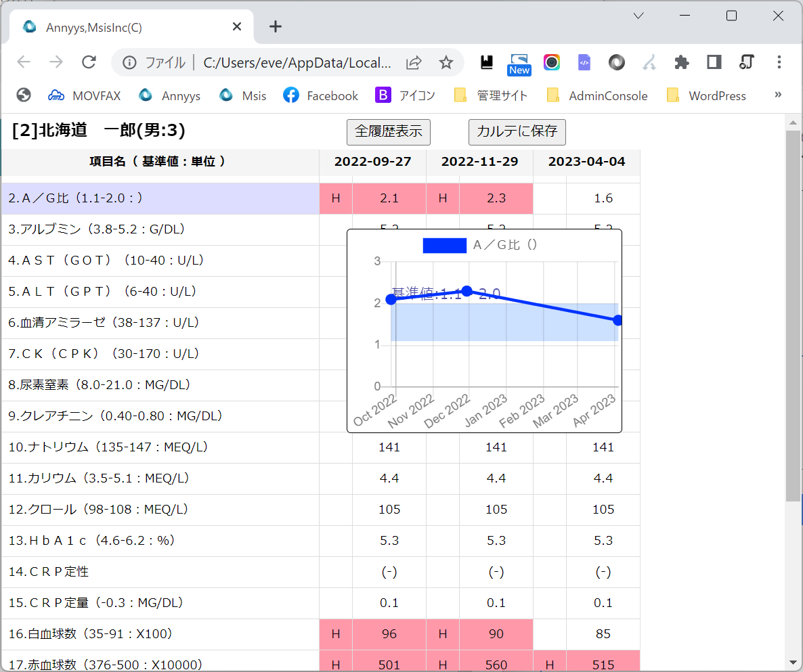
Task: Open the media control music icon
Action: 747,62
